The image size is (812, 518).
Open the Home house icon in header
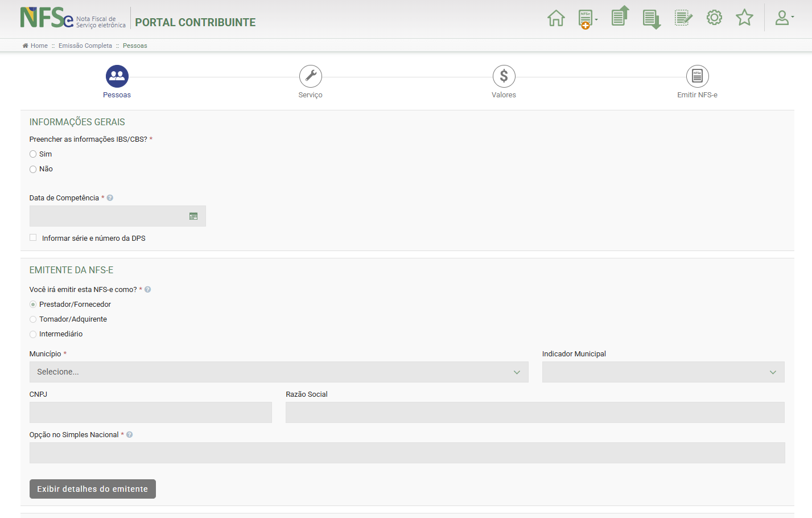(x=556, y=18)
